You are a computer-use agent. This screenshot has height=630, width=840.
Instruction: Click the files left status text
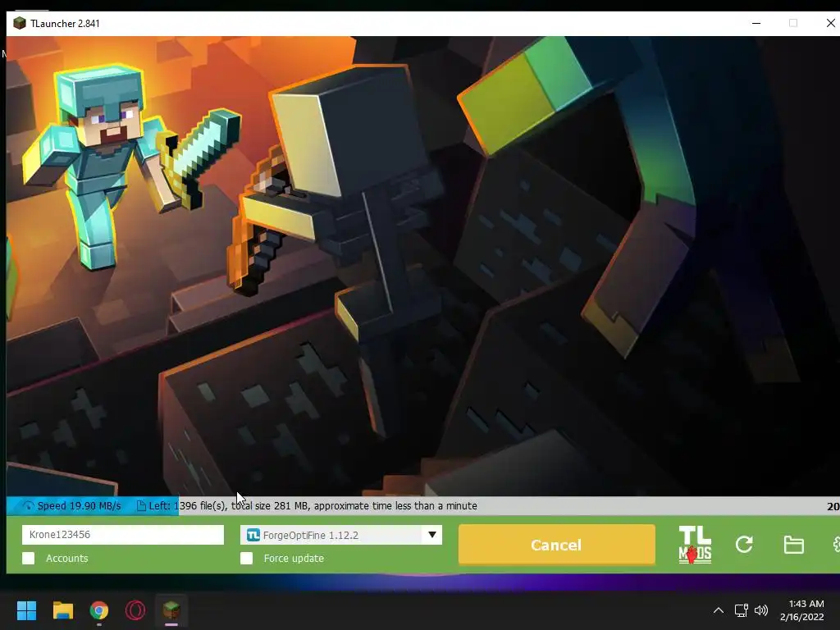313,505
